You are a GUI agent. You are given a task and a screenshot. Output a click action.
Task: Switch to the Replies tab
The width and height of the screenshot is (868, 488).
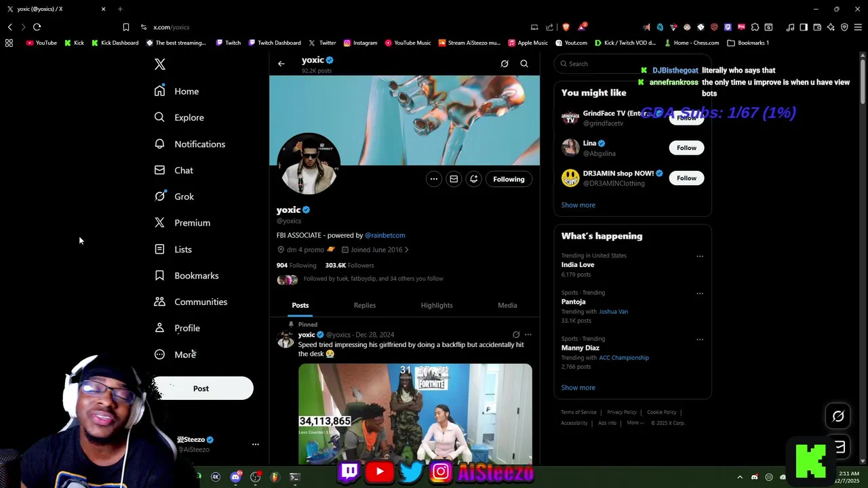pyautogui.click(x=365, y=306)
